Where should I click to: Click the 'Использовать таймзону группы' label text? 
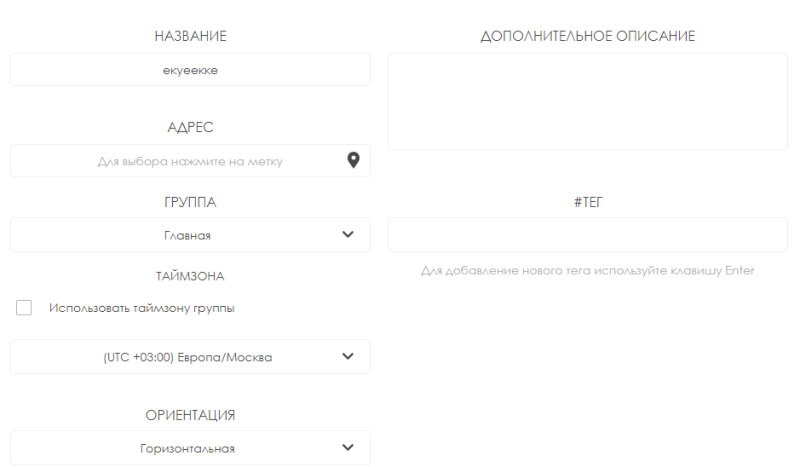pyautogui.click(x=142, y=308)
